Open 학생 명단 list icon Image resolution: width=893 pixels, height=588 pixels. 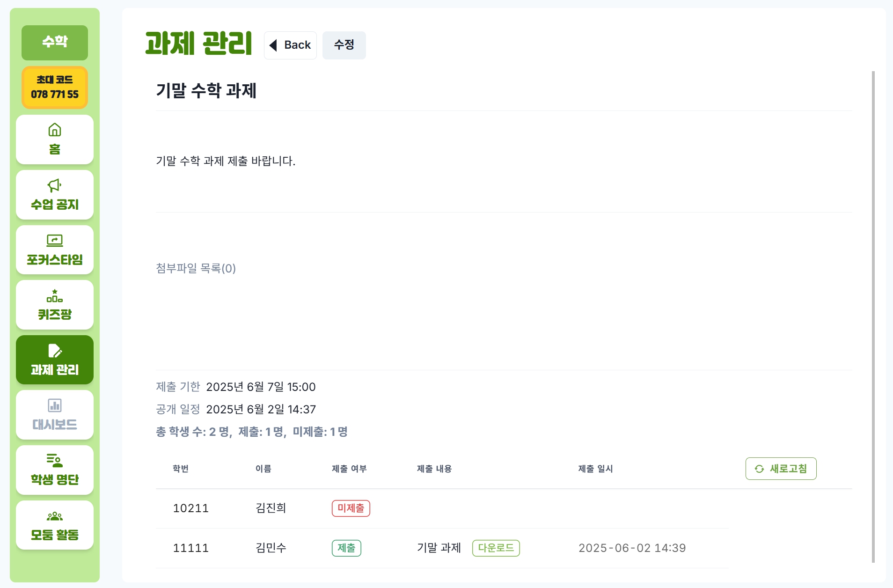[x=55, y=461]
